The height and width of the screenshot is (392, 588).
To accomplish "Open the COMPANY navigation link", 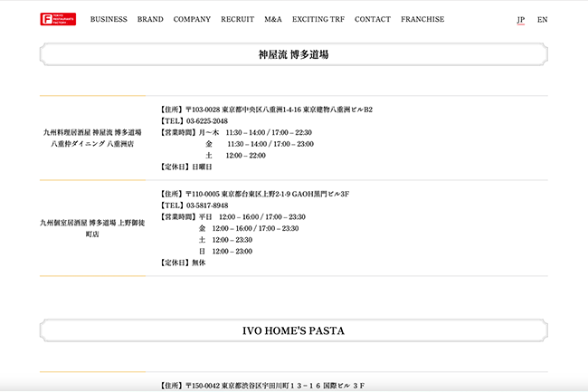I will 192,19.
